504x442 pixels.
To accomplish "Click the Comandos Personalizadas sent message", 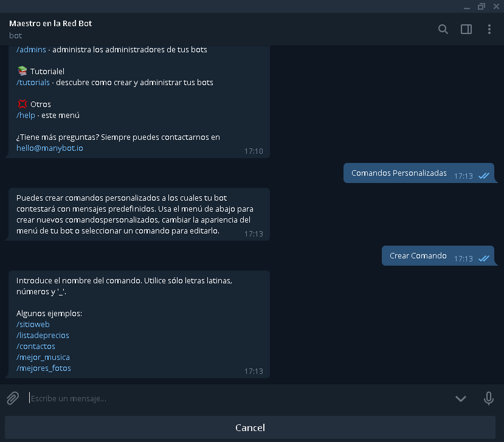I will [x=419, y=173].
